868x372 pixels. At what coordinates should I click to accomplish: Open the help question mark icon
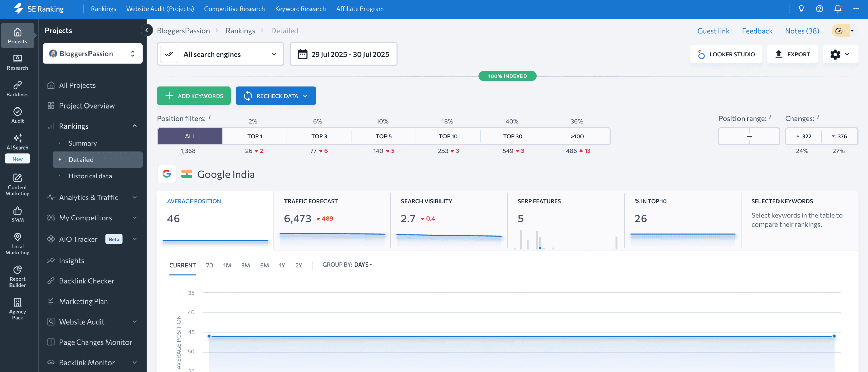point(819,9)
